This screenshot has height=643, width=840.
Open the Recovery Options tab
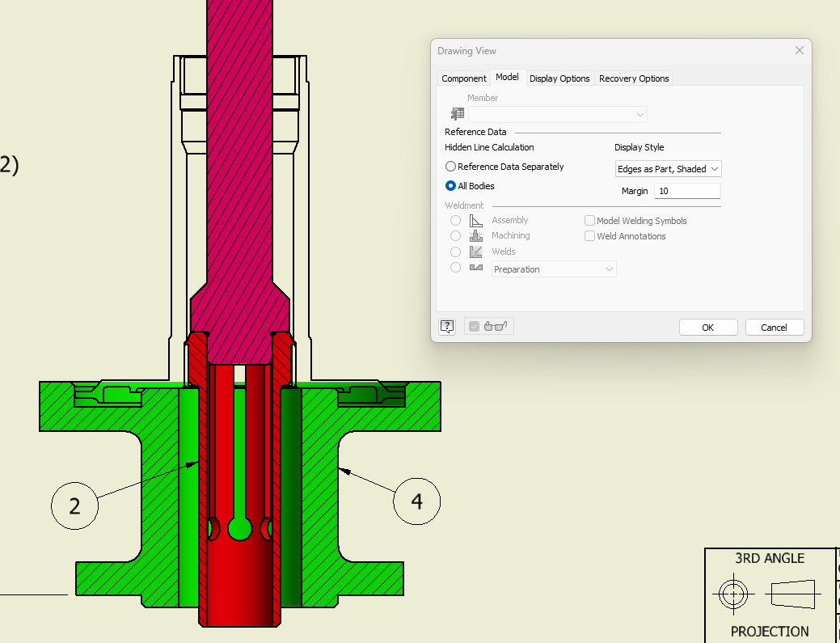pos(634,78)
